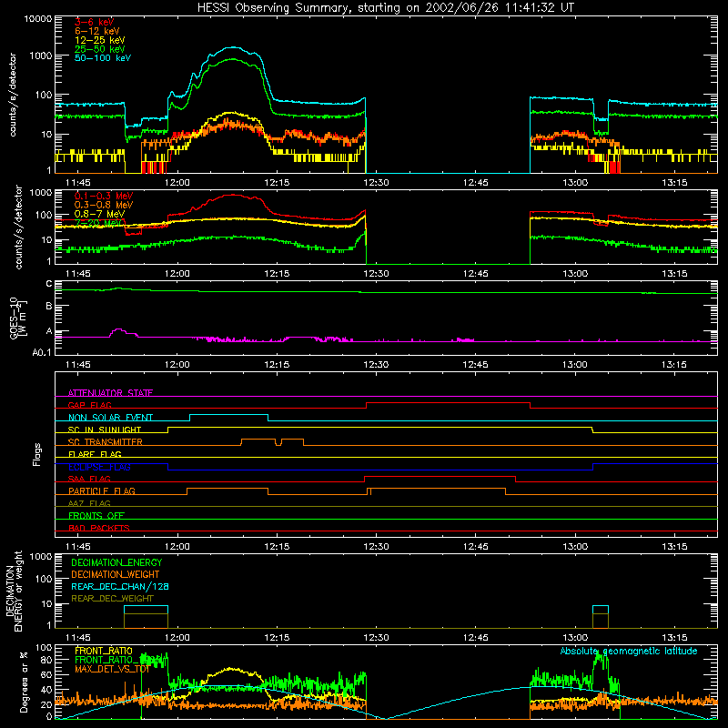
Task: Select the SAA_FLAG label
Action: (x=89, y=479)
